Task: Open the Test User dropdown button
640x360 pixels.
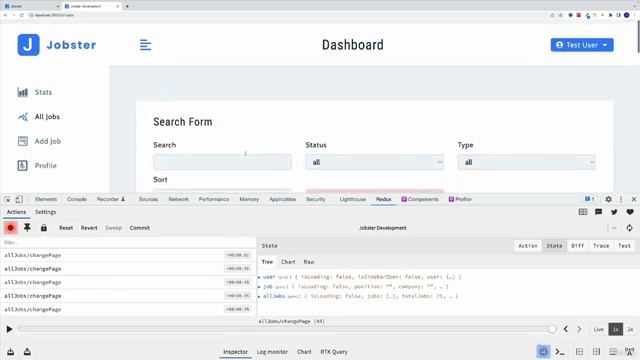Action: coord(582,45)
